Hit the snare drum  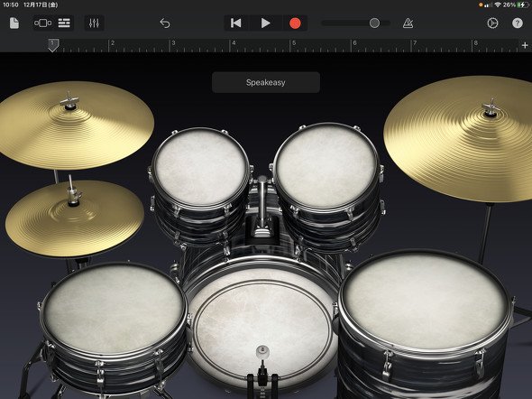[114, 309]
